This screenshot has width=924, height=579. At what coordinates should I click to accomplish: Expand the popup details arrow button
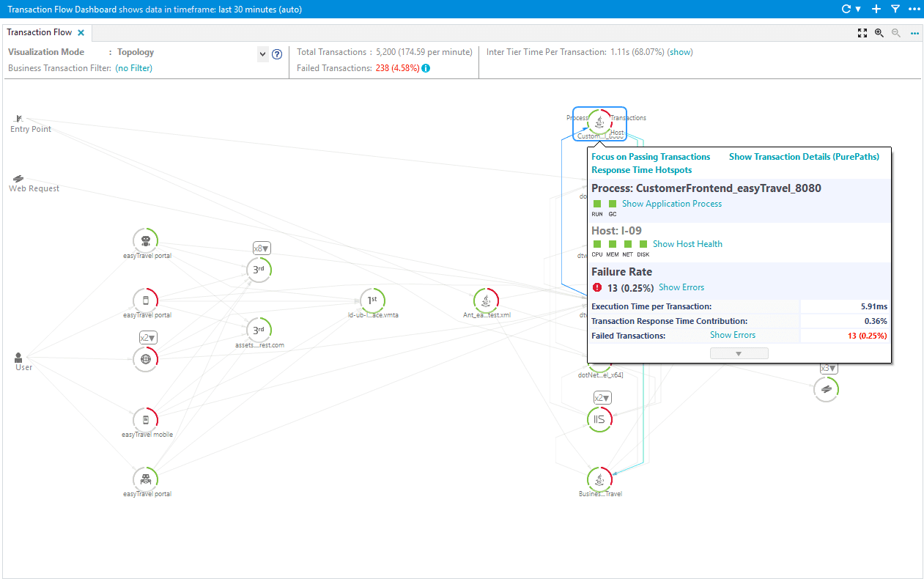pyautogui.click(x=739, y=353)
